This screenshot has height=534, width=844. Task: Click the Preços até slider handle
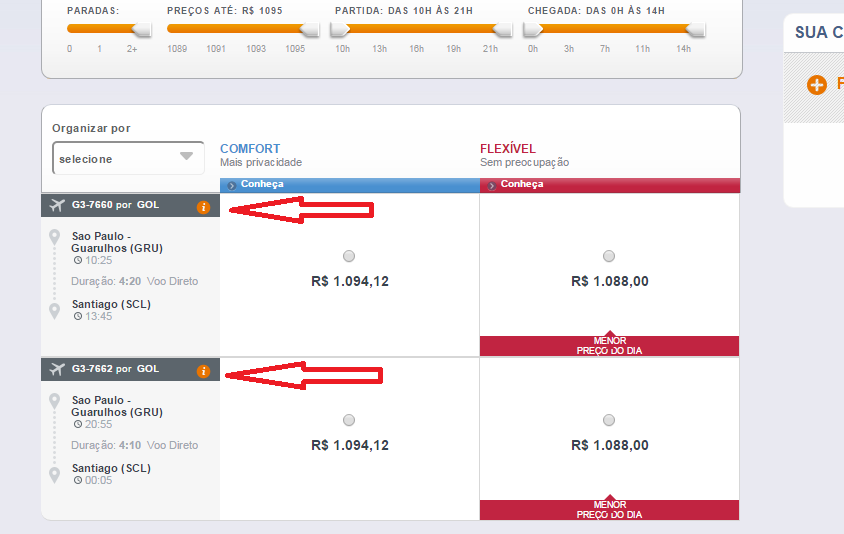coord(310,30)
